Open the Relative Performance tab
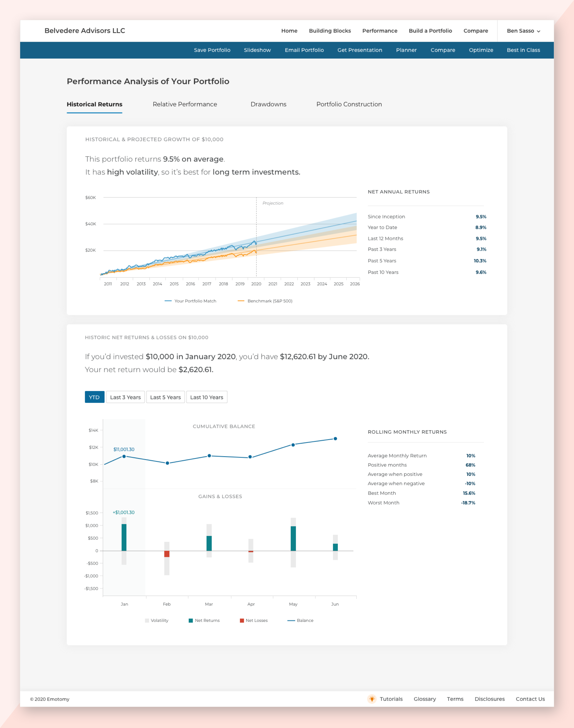 [184, 104]
